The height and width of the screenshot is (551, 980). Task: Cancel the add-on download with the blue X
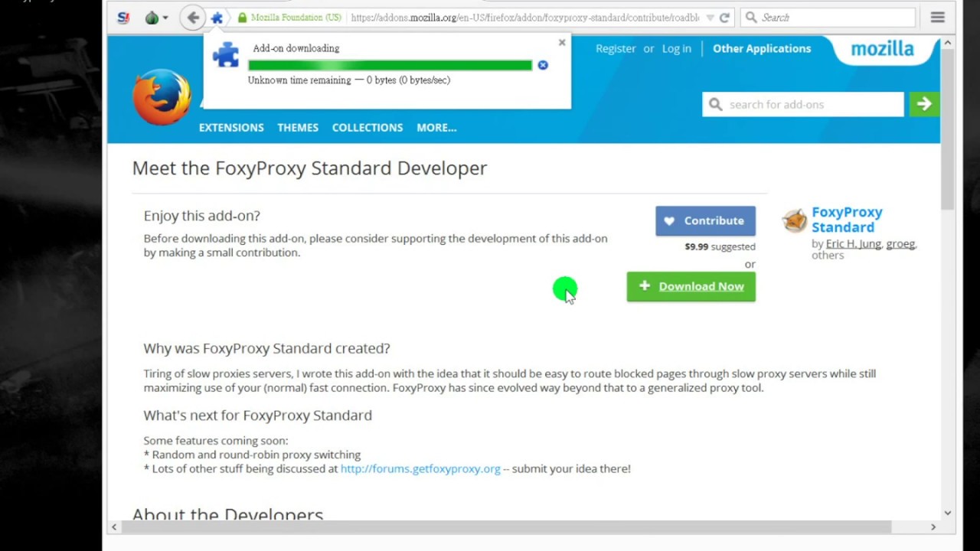pos(543,65)
